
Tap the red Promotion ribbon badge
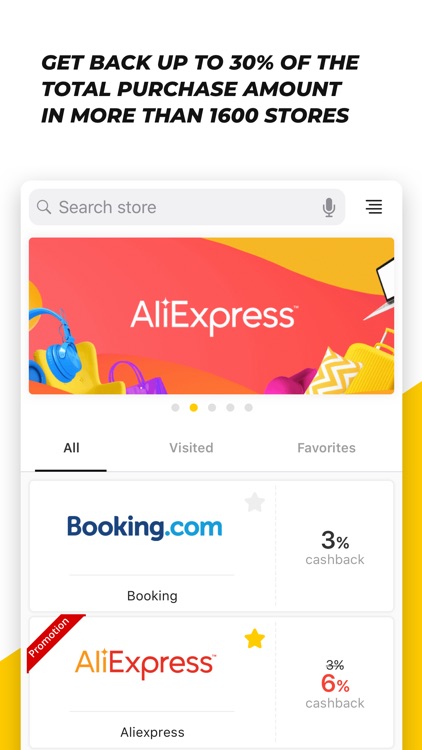[54, 640]
